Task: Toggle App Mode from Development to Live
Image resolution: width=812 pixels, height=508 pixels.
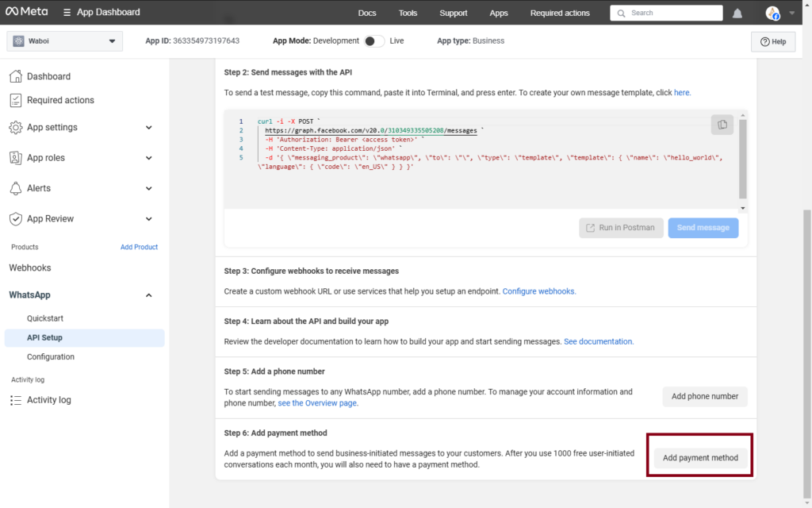Action: point(374,41)
